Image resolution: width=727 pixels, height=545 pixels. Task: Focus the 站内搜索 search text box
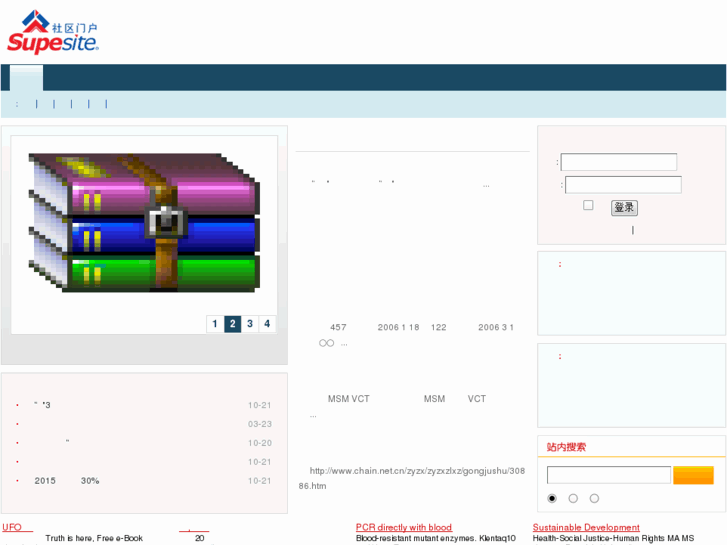[609, 475]
